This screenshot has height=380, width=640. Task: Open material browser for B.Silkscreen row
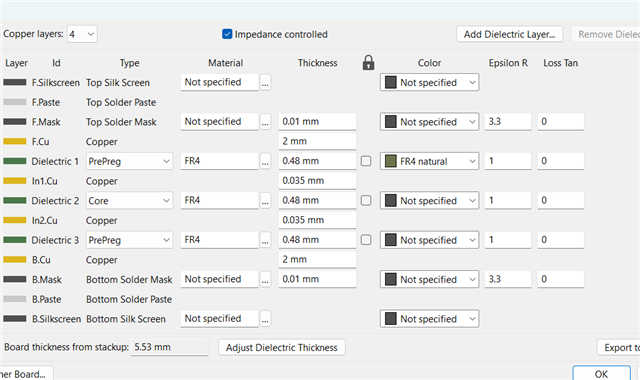pos(265,319)
